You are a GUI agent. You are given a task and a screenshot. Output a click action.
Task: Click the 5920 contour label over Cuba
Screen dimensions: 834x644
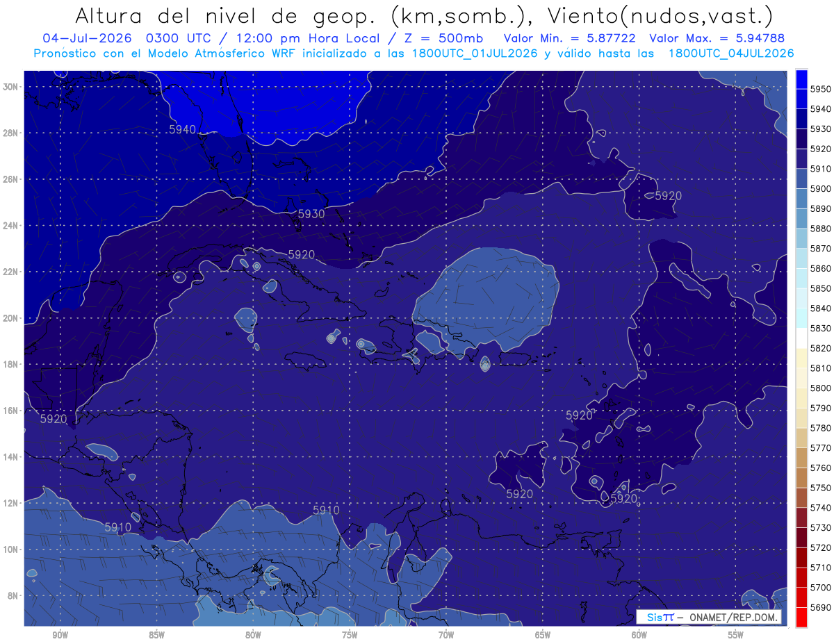coord(302,255)
